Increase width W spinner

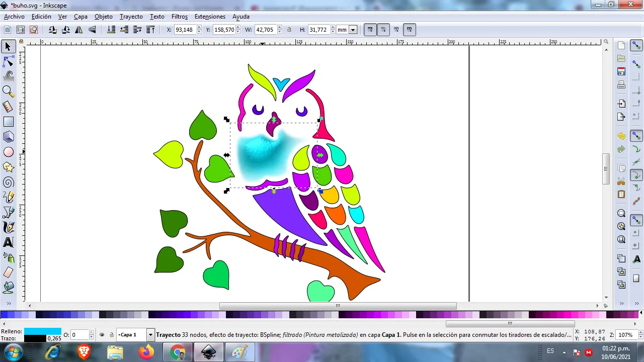coord(280,28)
